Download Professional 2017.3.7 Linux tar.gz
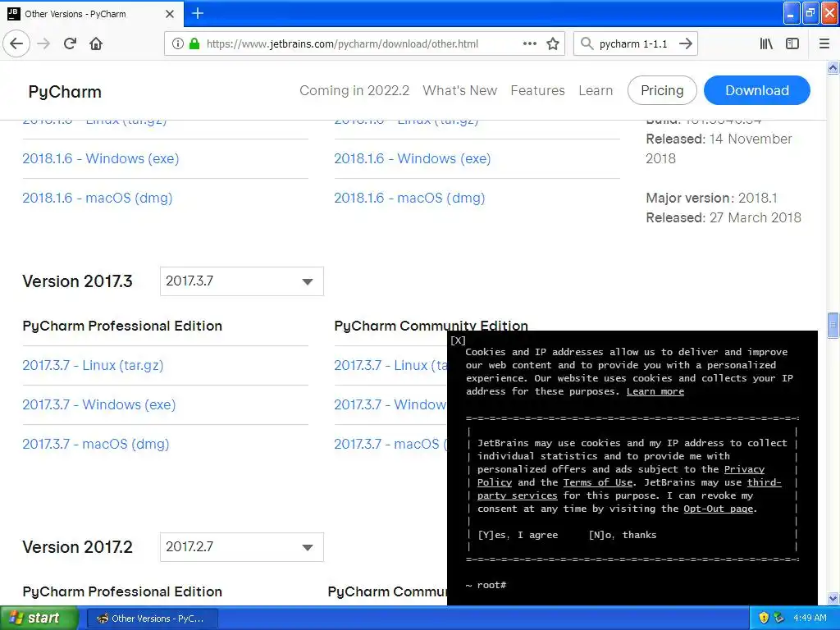840x630 pixels. click(x=93, y=365)
